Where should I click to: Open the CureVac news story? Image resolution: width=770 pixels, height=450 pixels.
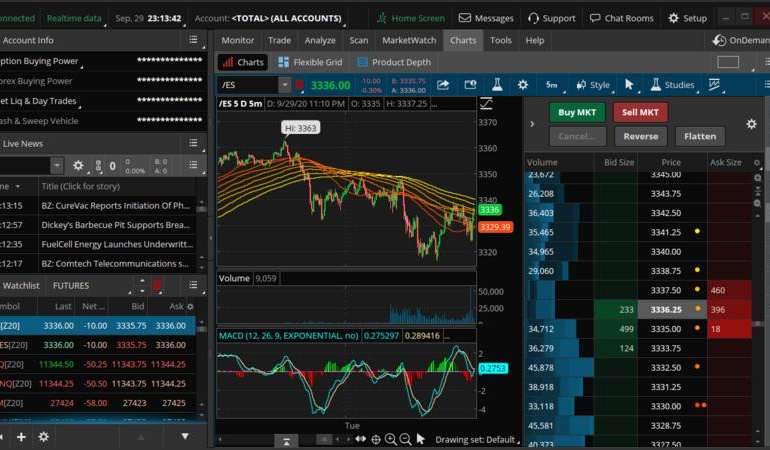pos(115,205)
